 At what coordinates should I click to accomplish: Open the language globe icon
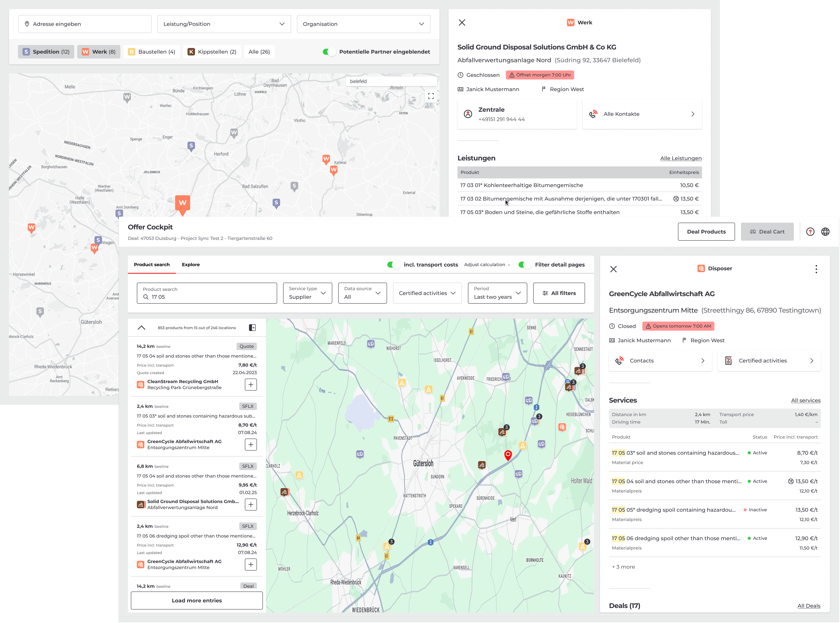pos(825,231)
